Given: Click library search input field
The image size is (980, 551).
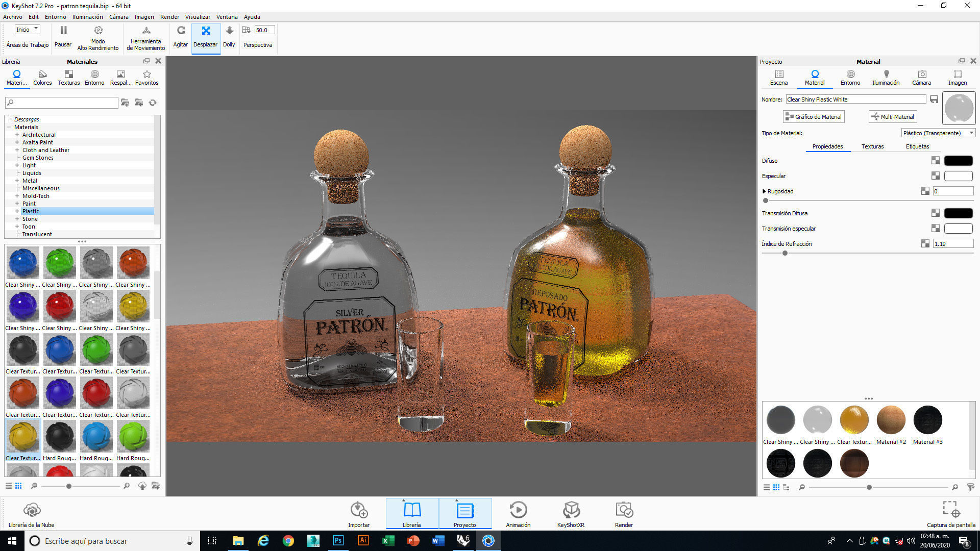Looking at the screenshot, I should [62, 103].
